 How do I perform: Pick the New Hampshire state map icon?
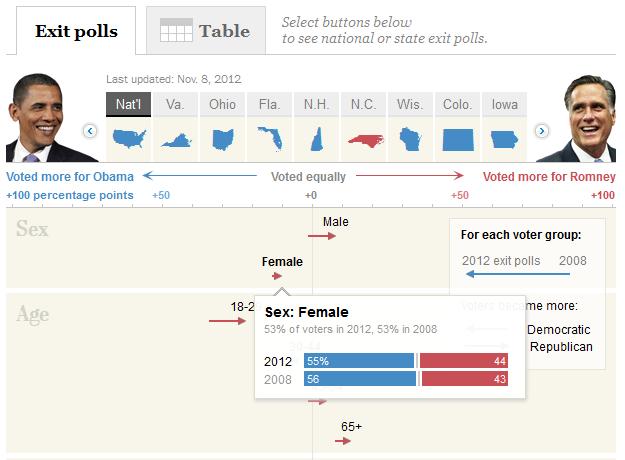(x=317, y=139)
